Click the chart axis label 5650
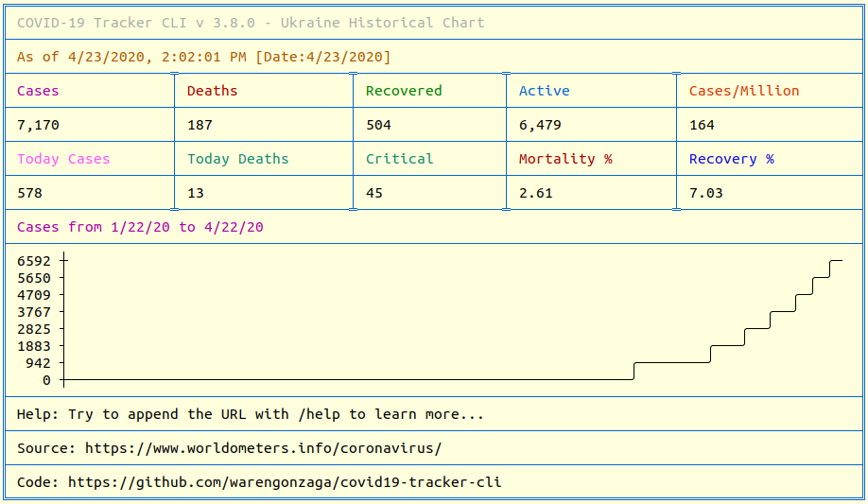Screen dimensions: 868x504 point(34,278)
